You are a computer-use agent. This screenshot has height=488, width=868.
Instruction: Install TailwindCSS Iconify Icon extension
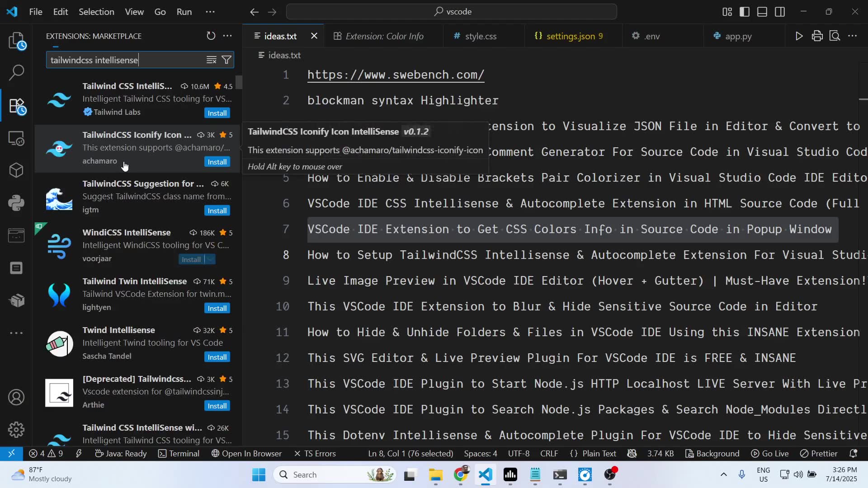(x=217, y=162)
